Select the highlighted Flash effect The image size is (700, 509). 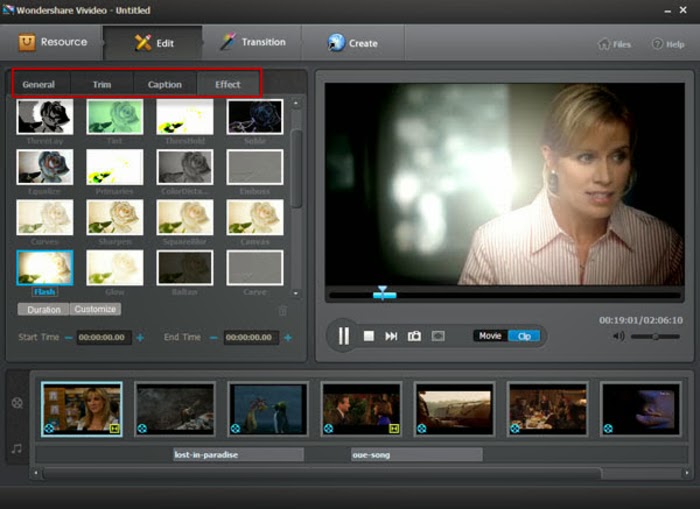(x=45, y=267)
